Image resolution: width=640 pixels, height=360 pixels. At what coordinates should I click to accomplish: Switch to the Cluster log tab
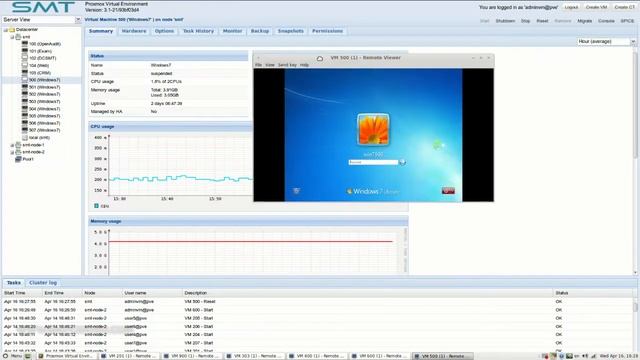(x=43, y=282)
